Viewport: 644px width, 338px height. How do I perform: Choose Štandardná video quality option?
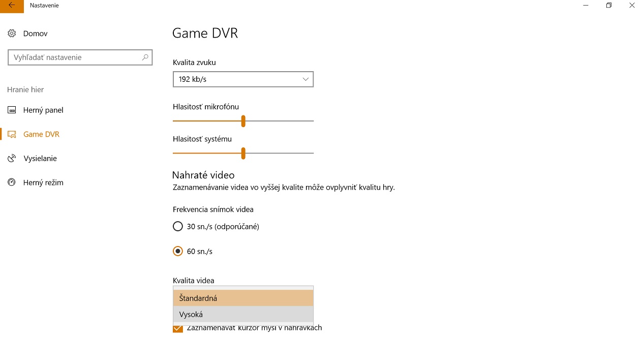pyautogui.click(x=243, y=298)
